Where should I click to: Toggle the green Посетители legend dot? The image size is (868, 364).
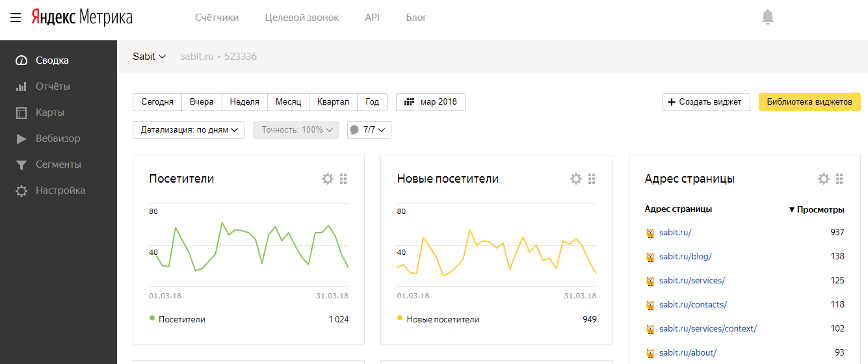(152, 318)
